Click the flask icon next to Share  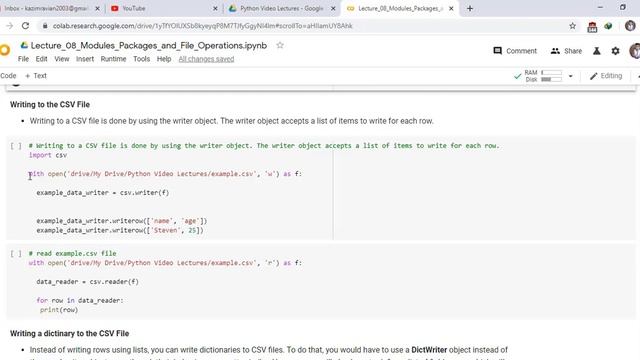pyautogui.click(x=596, y=51)
